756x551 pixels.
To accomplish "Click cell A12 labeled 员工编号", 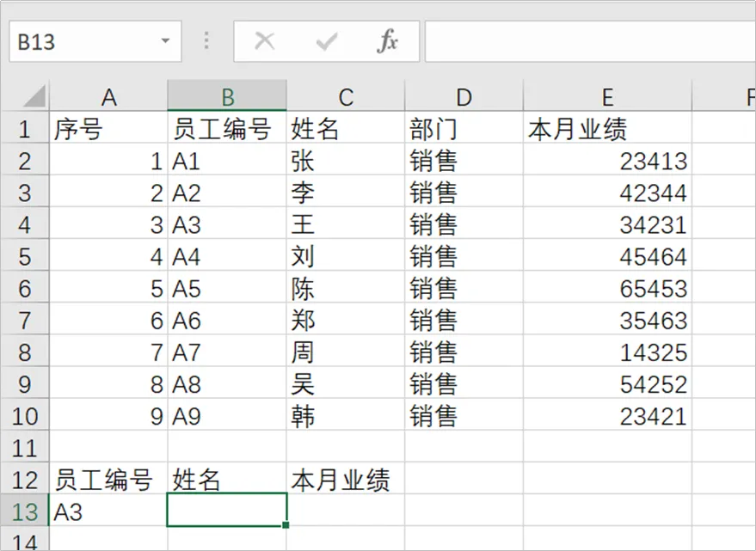I will [x=108, y=478].
